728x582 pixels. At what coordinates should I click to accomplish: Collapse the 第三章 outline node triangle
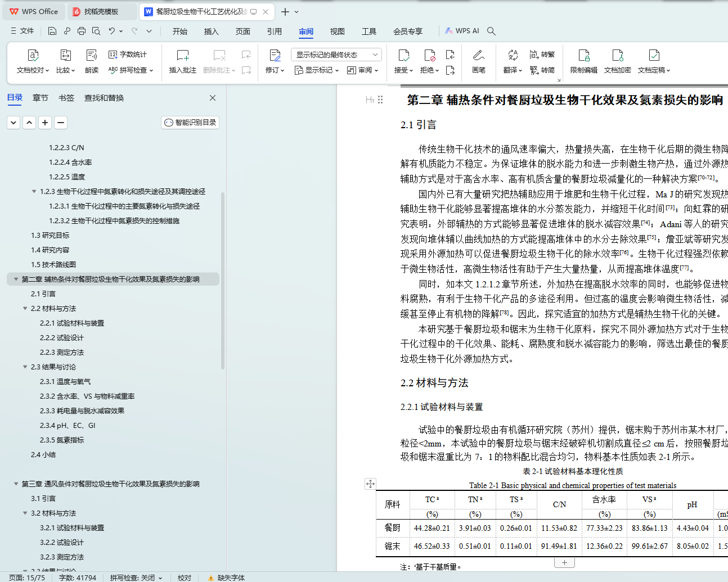pos(16,484)
